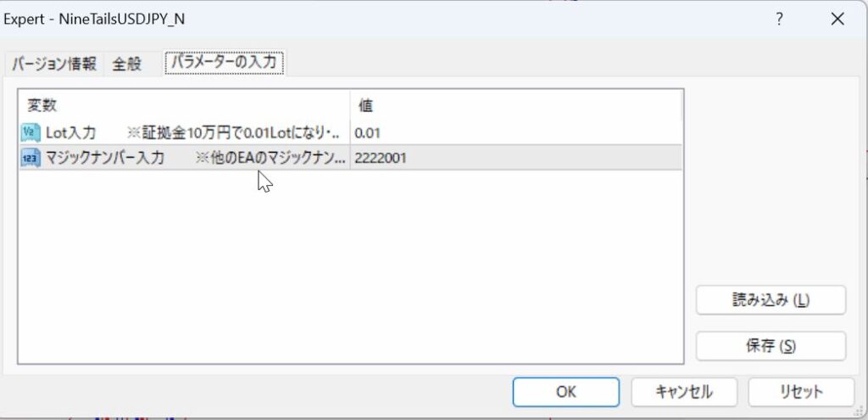Open the 全般 tab
Image resolution: width=868 pixels, height=420 pixels.
[x=127, y=64]
